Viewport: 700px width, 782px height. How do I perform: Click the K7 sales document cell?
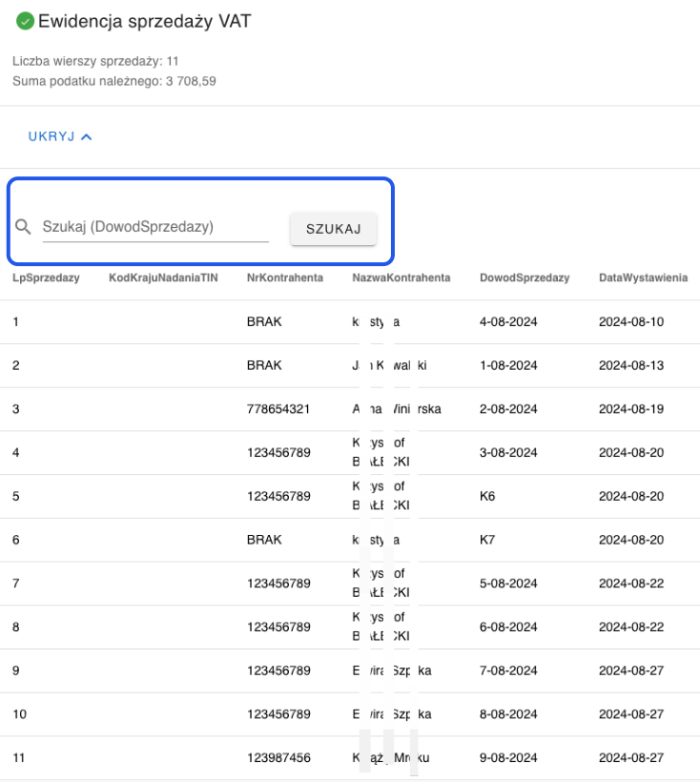(x=487, y=540)
